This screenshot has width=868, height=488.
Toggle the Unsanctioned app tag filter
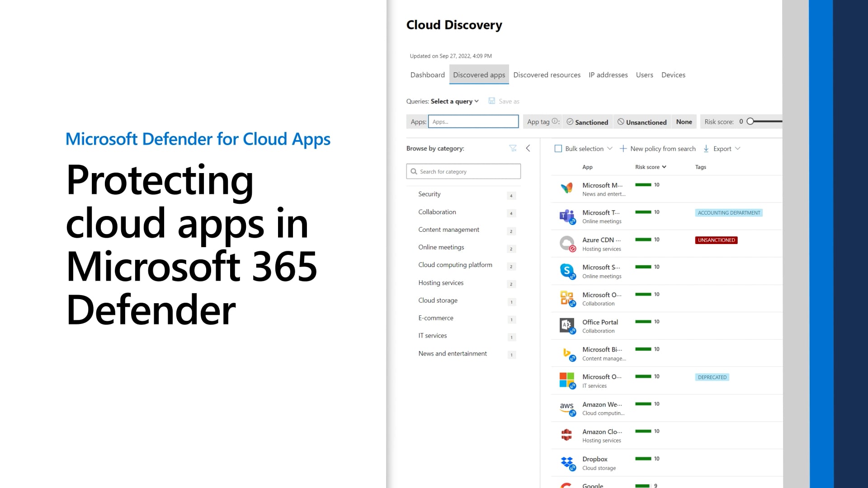pos(642,122)
